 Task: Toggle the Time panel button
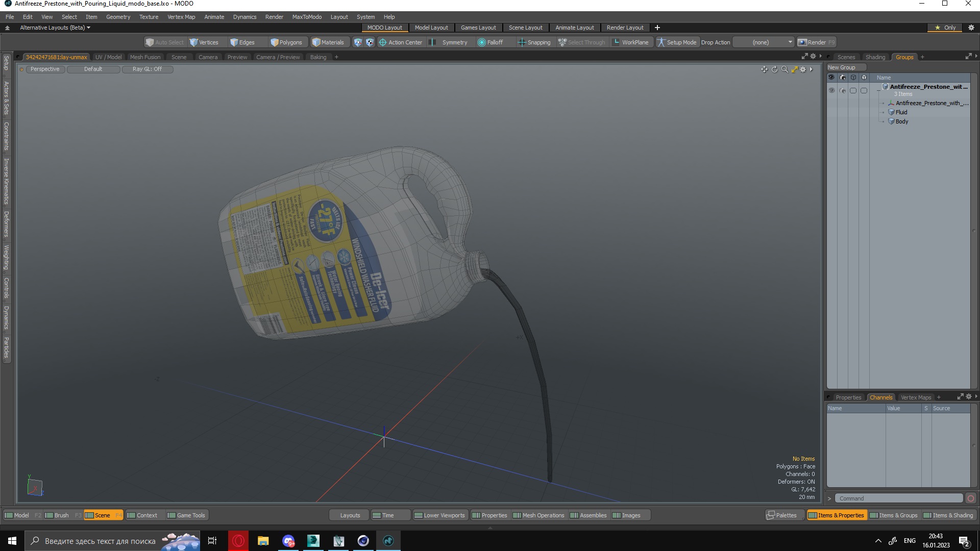point(390,515)
